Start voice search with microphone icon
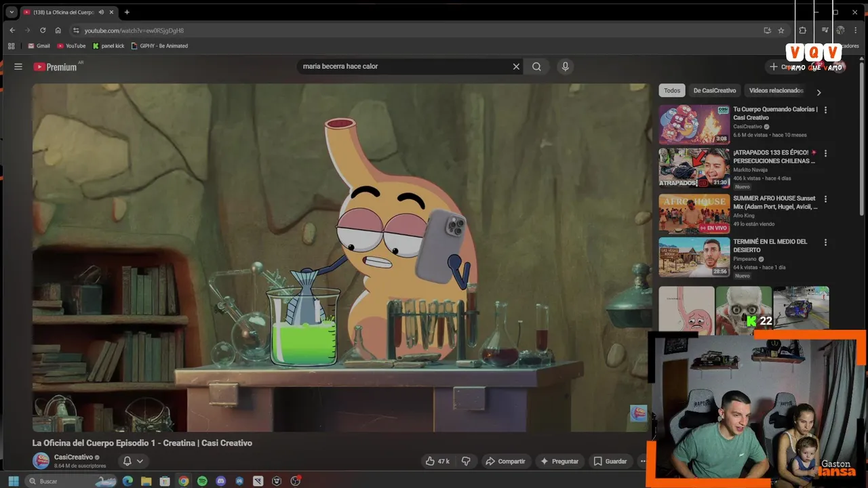This screenshot has height=488, width=868. [x=565, y=66]
